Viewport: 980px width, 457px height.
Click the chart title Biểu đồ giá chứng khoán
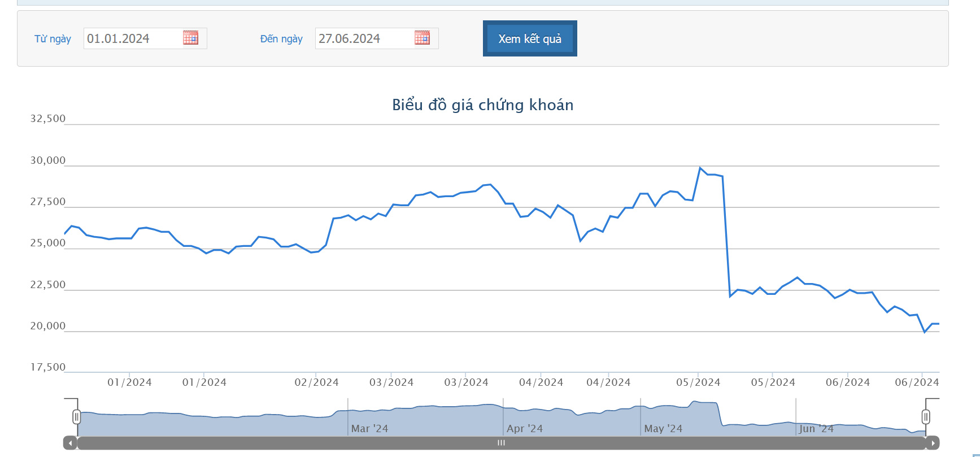click(483, 105)
